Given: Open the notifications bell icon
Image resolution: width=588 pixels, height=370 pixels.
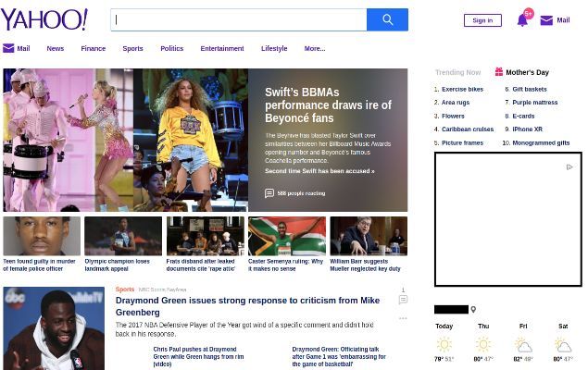Looking at the screenshot, I should click(522, 20).
